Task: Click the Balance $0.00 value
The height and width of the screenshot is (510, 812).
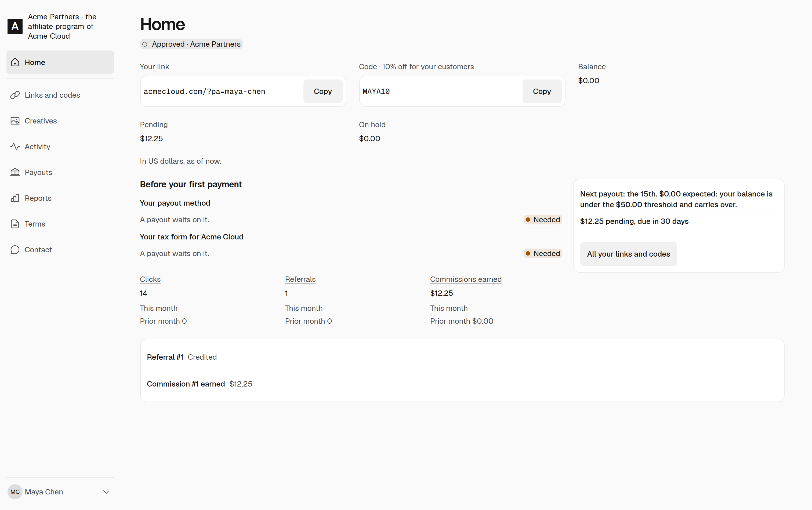Action: (x=588, y=81)
